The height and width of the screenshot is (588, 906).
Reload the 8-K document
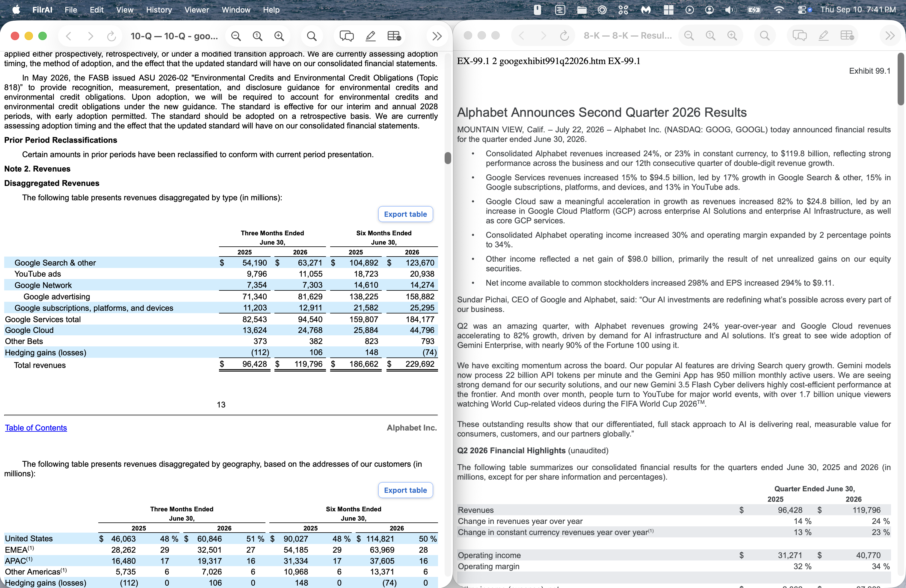564,36
